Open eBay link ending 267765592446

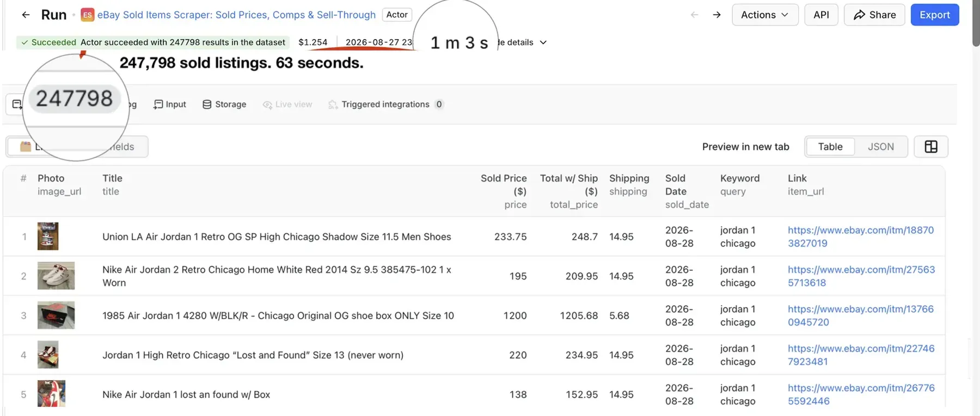click(861, 394)
